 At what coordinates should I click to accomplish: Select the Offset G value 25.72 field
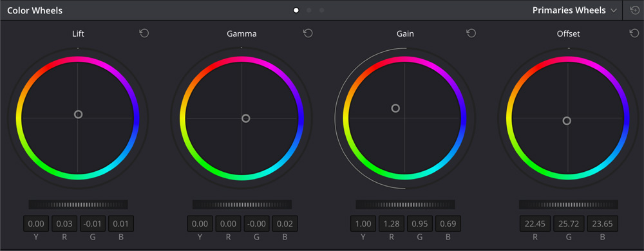[569, 224]
